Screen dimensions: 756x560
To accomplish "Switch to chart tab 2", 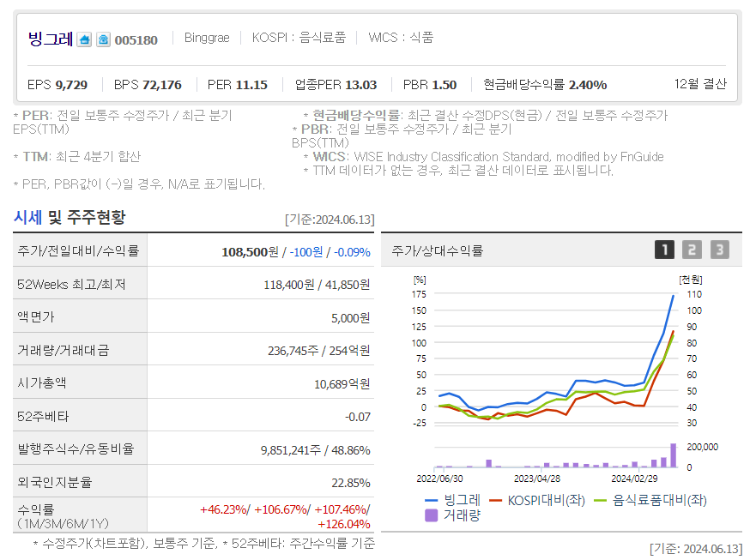I will tap(692, 248).
